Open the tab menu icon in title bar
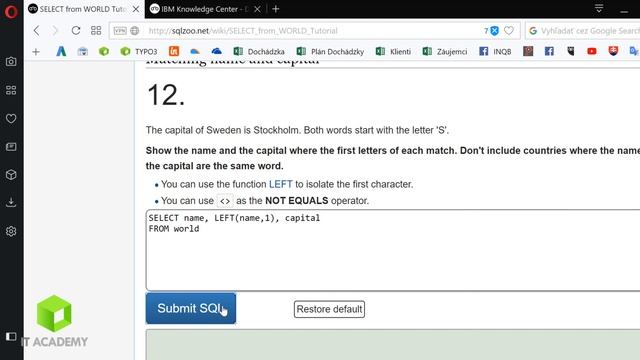The width and height of the screenshot is (640, 360). [599, 8]
